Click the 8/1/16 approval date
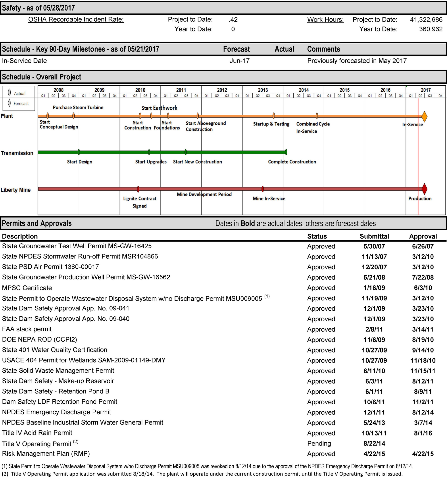Viewport: 448px width, 478px height. tap(423, 433)
